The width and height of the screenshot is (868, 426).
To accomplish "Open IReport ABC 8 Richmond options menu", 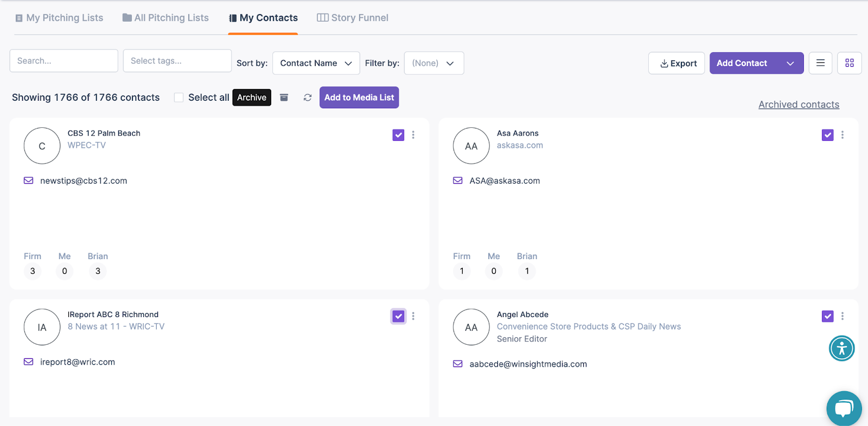I will click(413, 316).
